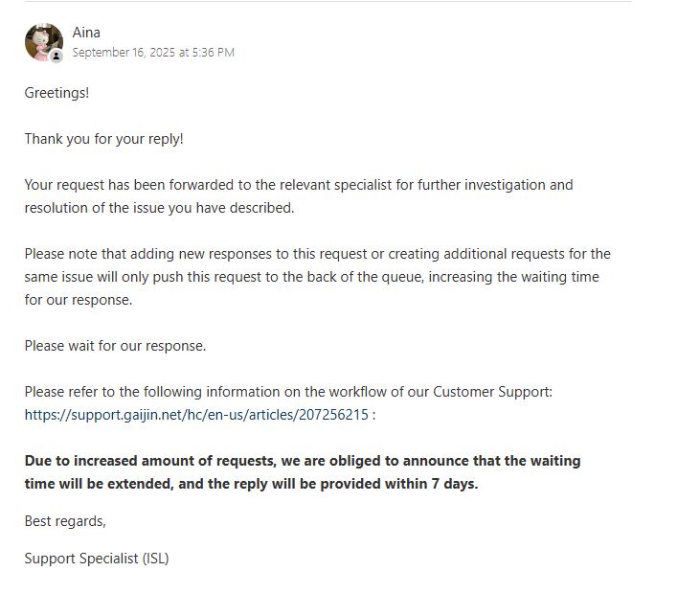
Task: Click the bold words '7 days.'
Action: [452, 484]
